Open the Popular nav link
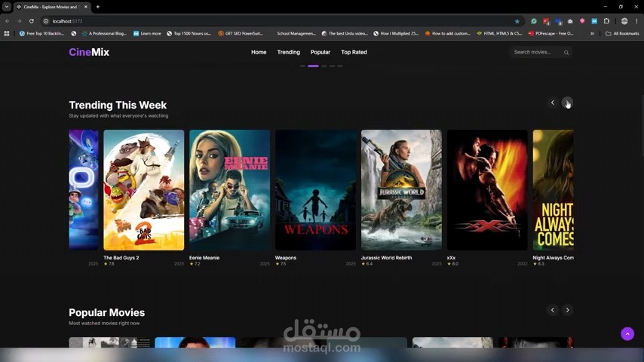The image size is (644, 362). tap(320, 52)
